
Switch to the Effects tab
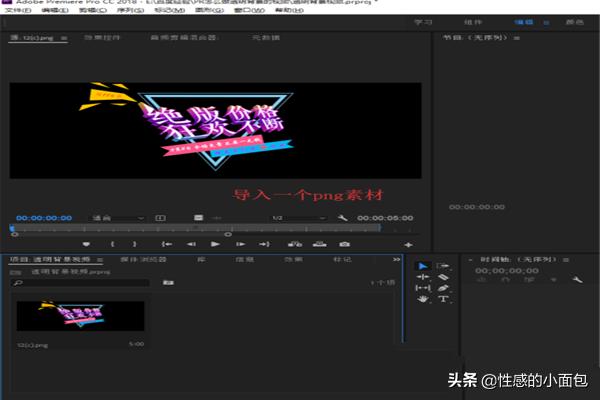tap(293, 260)
